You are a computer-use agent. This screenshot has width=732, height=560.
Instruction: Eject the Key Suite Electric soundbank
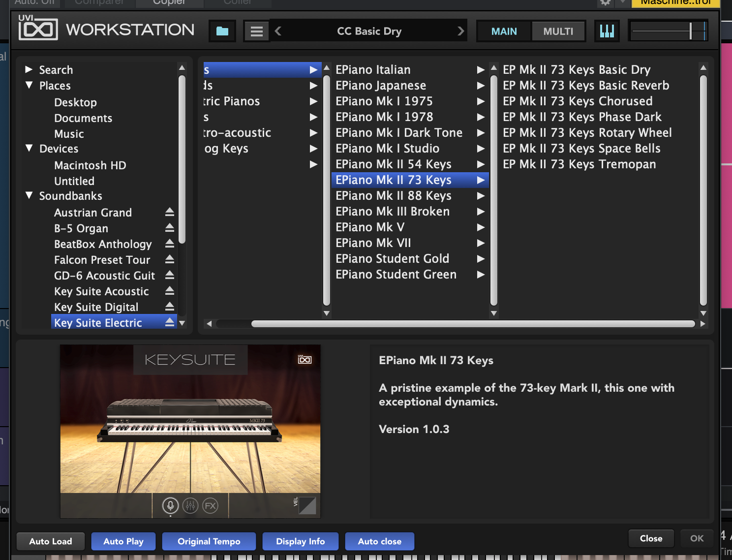[170, 322]
